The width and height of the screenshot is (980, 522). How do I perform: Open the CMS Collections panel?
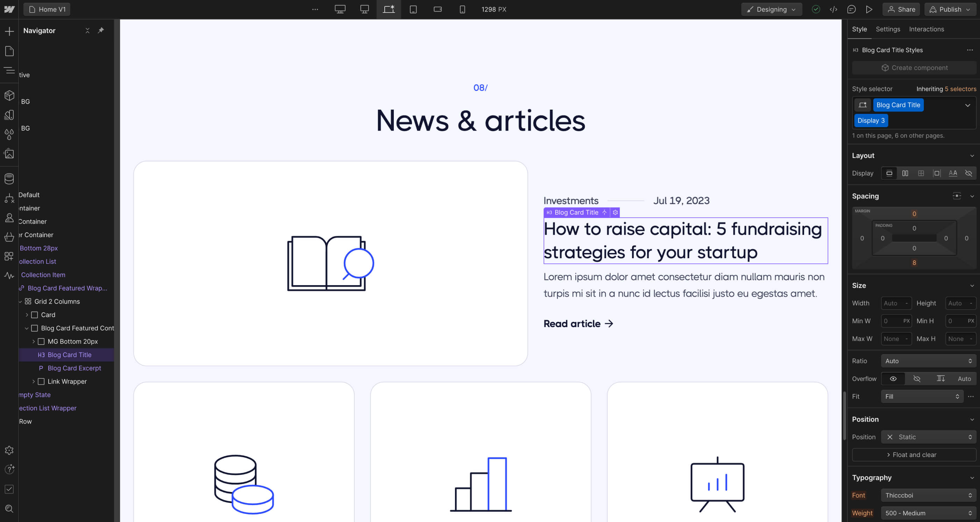(x=9, y=179)
